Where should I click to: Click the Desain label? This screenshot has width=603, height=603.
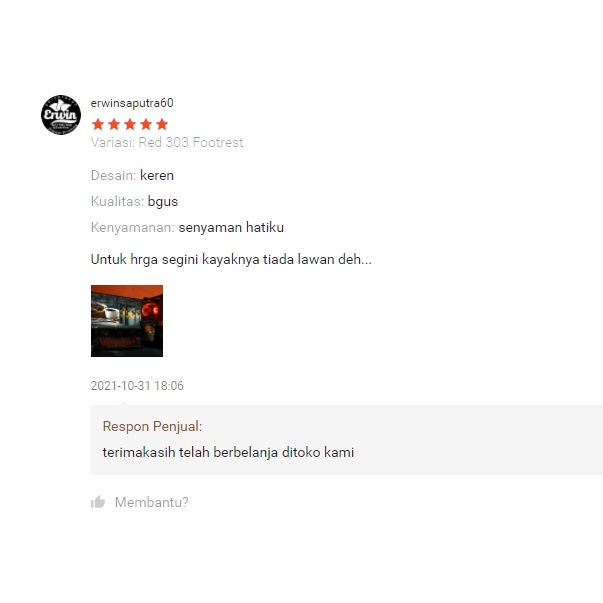pos(113,175)
